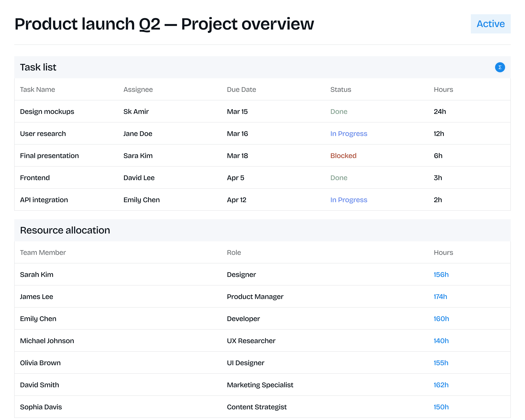Open James Lee's 174h hours link
Screen dimensions: 525x420
pos(440,297)
